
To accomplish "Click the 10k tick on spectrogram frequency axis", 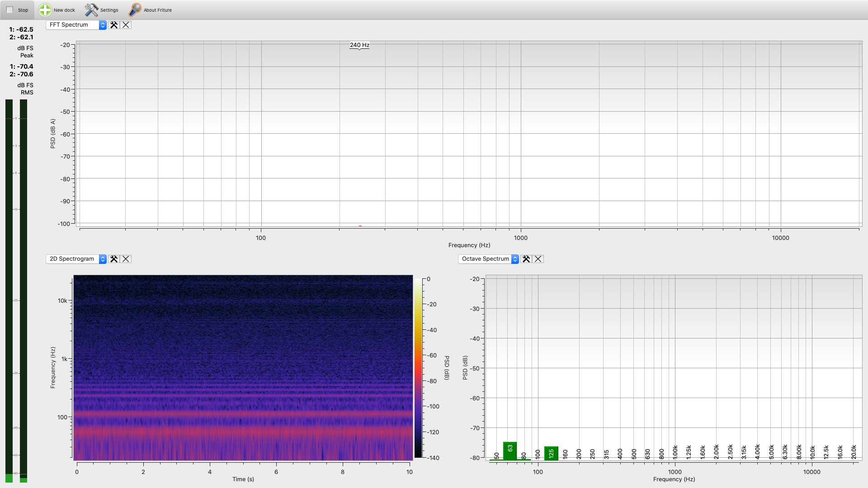I will pos(62,300).
